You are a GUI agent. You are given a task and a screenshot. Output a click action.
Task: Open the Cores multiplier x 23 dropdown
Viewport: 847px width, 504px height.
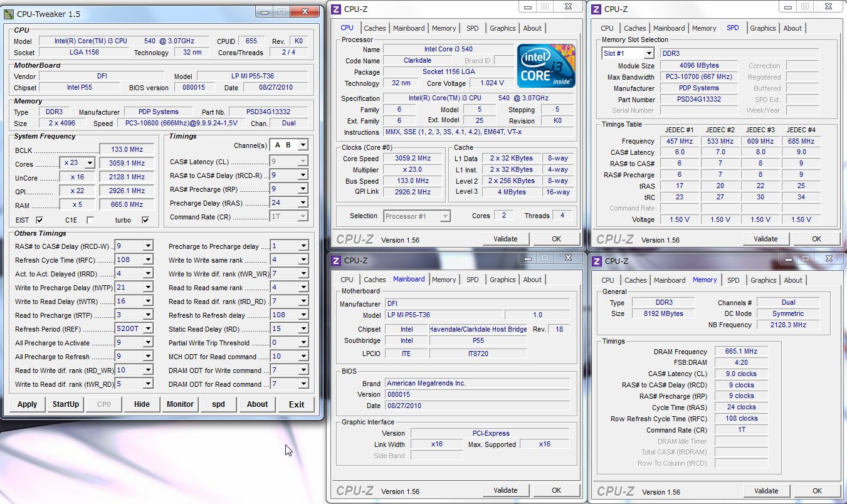click(89, 163)
